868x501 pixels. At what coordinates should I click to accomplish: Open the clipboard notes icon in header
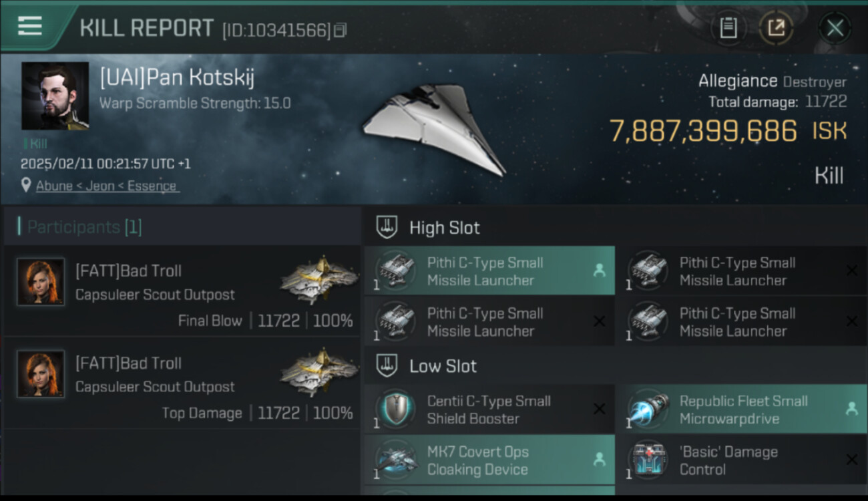(x=728, y=28)
